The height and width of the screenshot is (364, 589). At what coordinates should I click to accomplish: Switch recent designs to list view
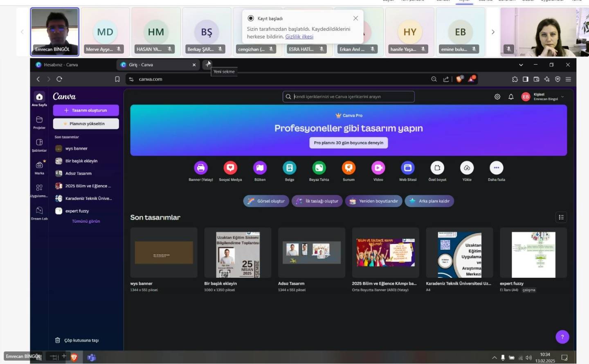pos(561,217)
